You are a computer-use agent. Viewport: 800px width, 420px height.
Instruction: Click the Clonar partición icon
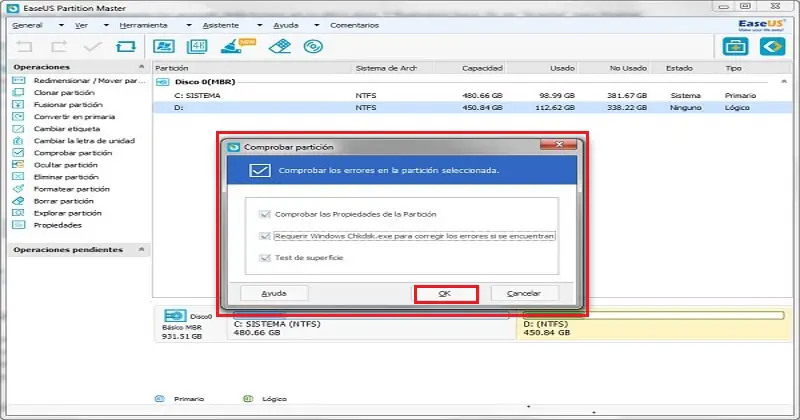coord(18,92)
